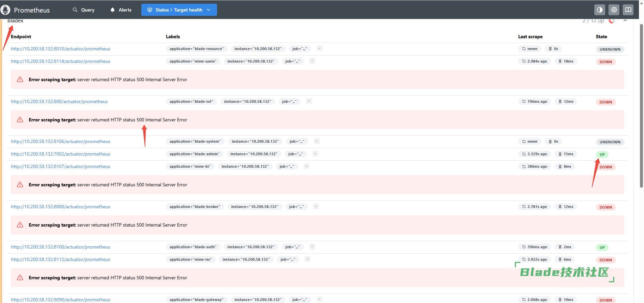Image resolution: width=644 pixels, height=303 pixels.
Task: Expand labels for mine-iss row
Action: 307,259
